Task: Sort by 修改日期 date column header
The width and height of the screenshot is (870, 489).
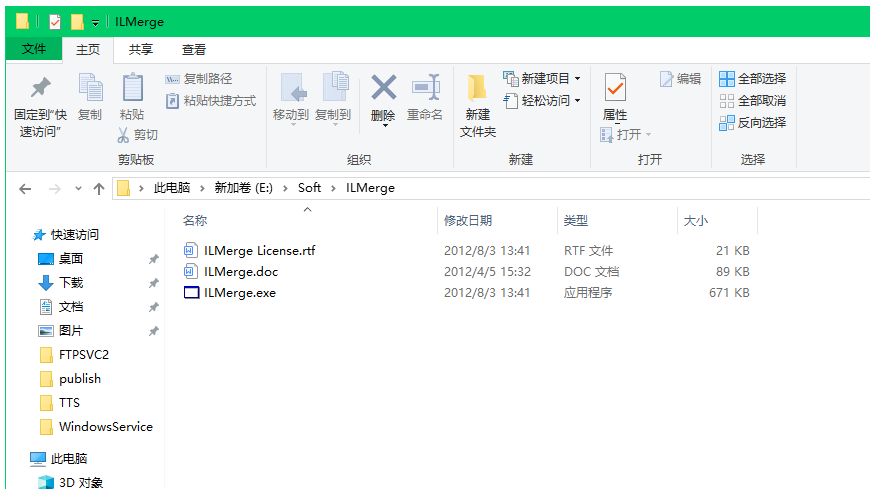Action: click(468, 221)
